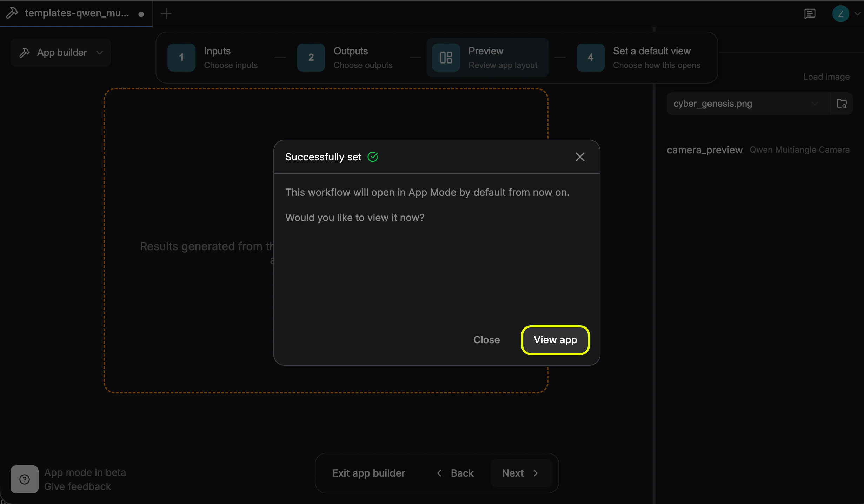Viewport: 864px width, 504px height.
Task: Click the help question-mark icon bottom left
Action: point(24,479)
